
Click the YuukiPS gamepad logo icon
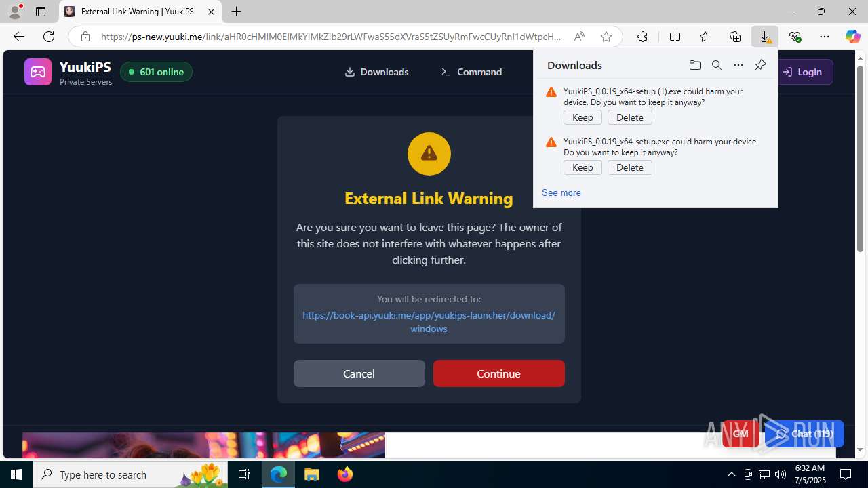(38, 72)
